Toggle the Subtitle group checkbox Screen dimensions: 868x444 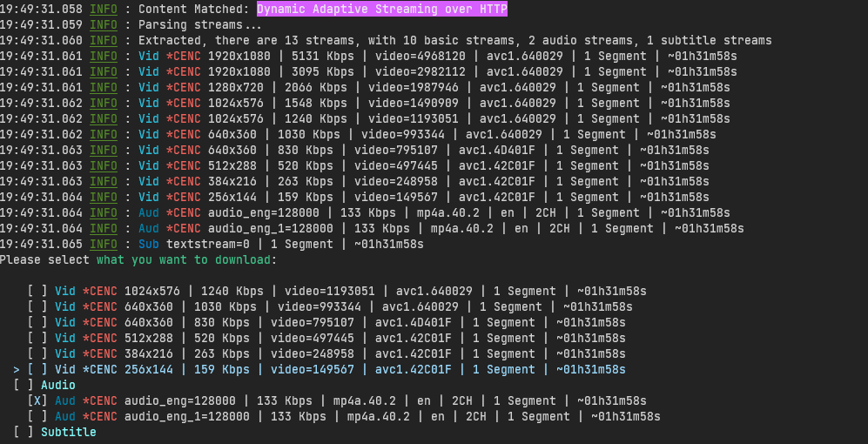[x=23, y=432]
